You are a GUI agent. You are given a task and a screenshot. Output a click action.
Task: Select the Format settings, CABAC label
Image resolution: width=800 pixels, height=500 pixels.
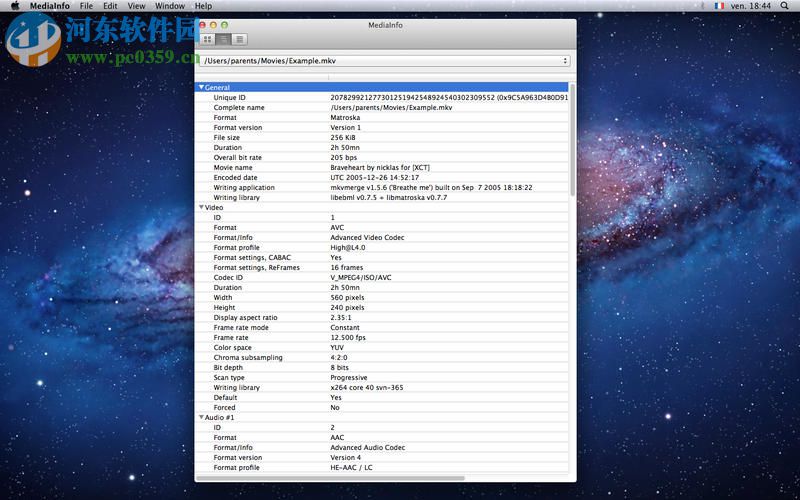tap(252, 258)
